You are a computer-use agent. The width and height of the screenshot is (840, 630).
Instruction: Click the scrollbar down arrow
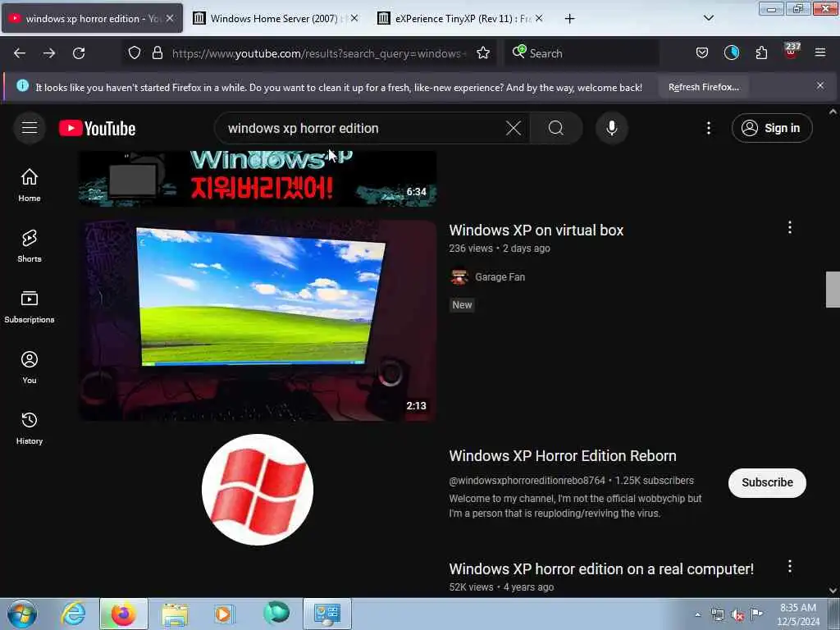(x=833, y=591)
